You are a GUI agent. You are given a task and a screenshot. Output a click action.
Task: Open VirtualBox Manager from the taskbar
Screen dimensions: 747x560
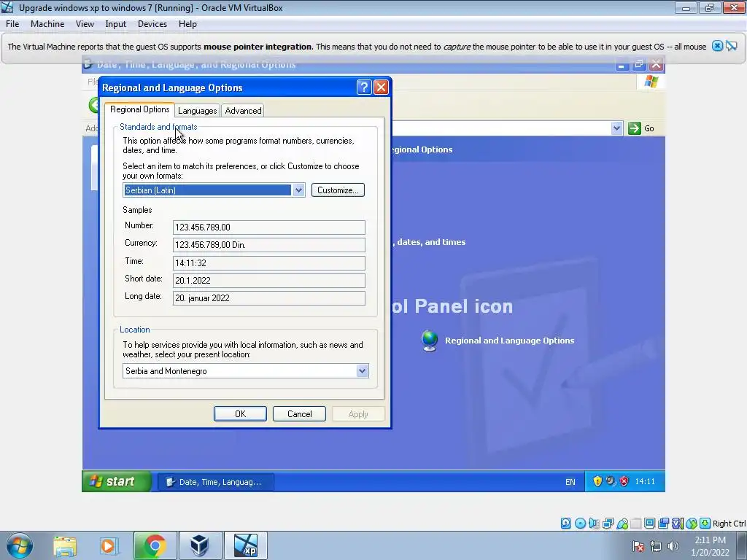pyautogui.click(x=200, y=545)
